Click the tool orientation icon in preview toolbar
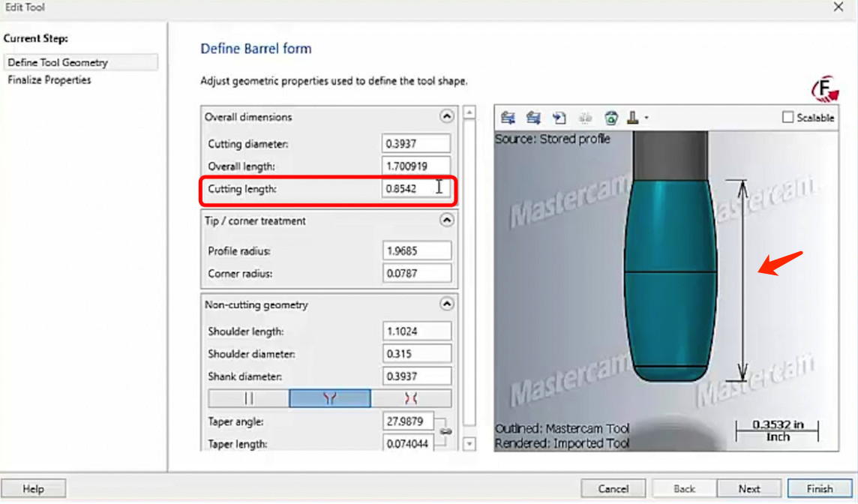Viewport: 858px width, 504px height. tap(632, 118)
